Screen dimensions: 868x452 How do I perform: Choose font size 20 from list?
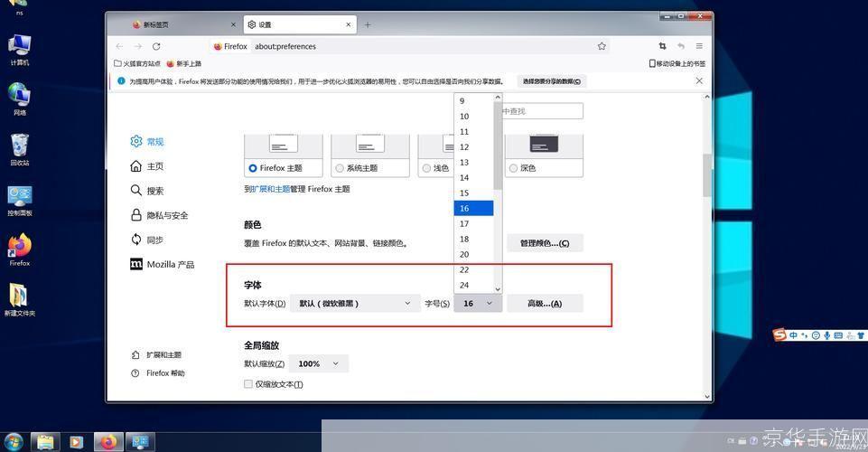click(473, 254)
